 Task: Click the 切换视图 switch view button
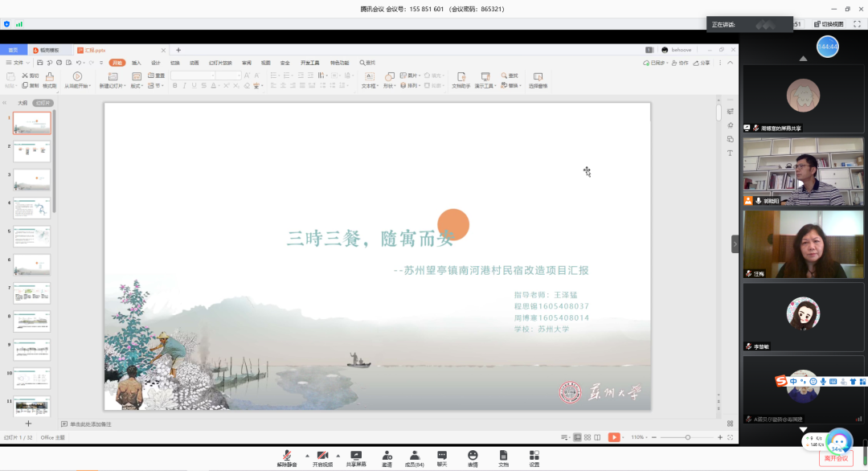click(829, 24)
